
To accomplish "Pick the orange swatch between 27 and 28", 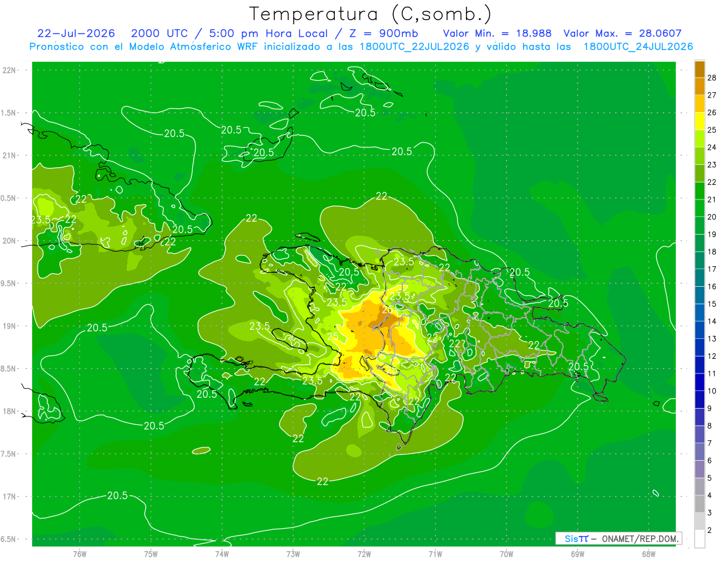I will pyautogui.click(x=699, y=87).
